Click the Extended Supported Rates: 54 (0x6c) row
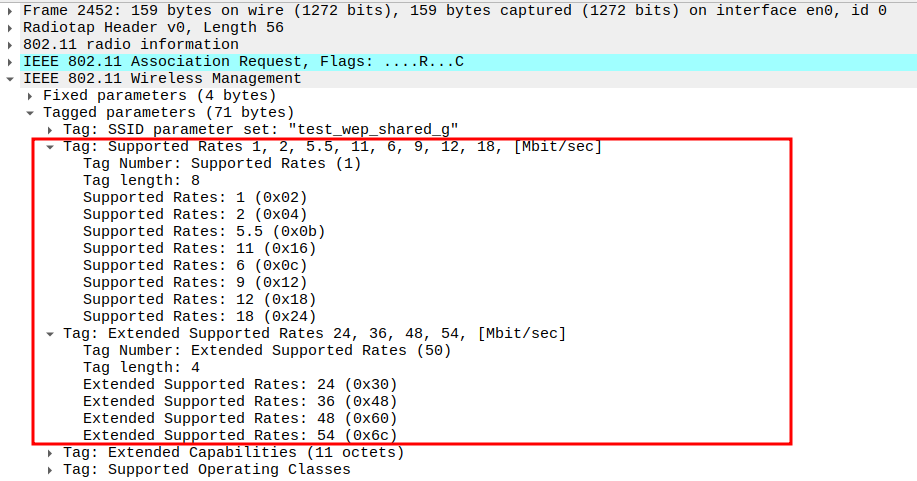This screenshot has height=481, width=917. point(240,436)
